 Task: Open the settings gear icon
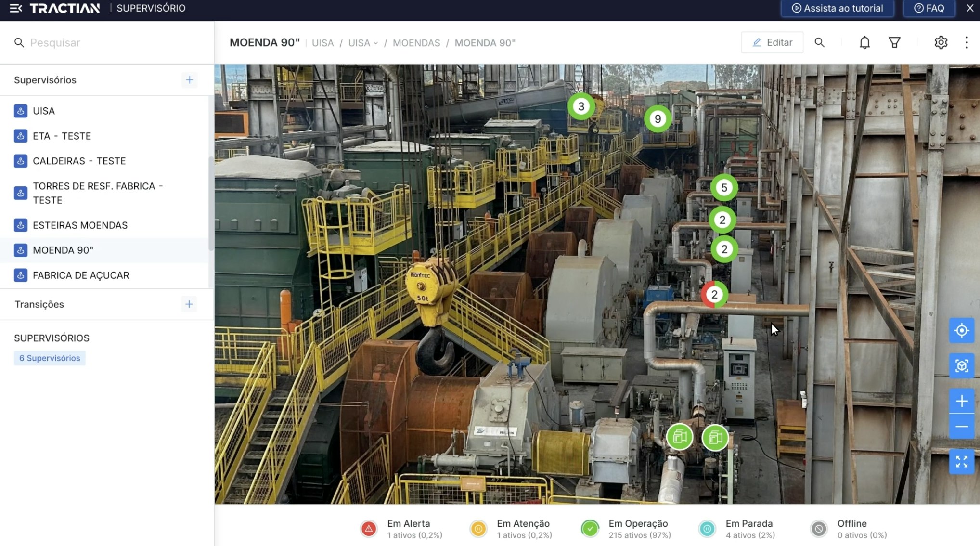(941, 43)
